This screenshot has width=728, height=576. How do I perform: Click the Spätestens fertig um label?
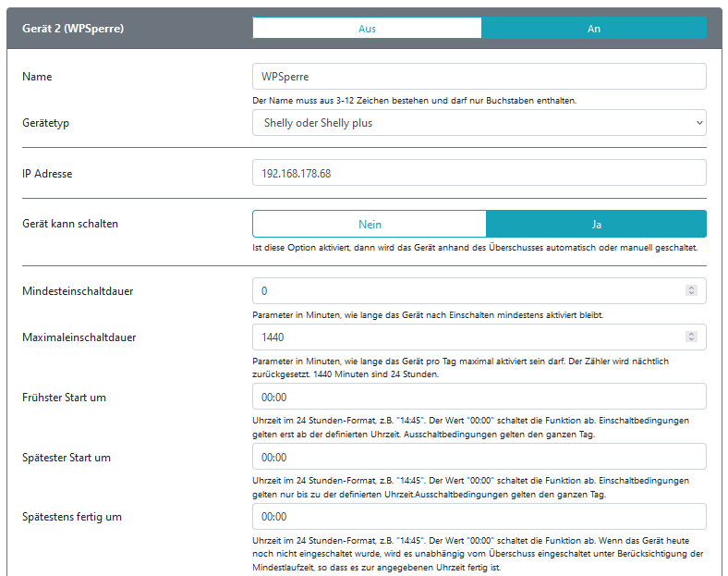72,517
